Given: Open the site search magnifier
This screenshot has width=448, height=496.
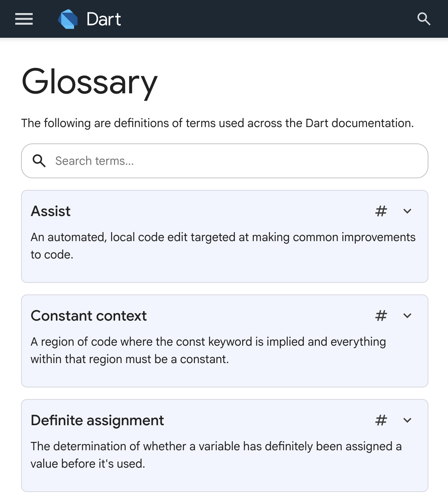Looking at the screenshot, I should click(x=424, y=19).
